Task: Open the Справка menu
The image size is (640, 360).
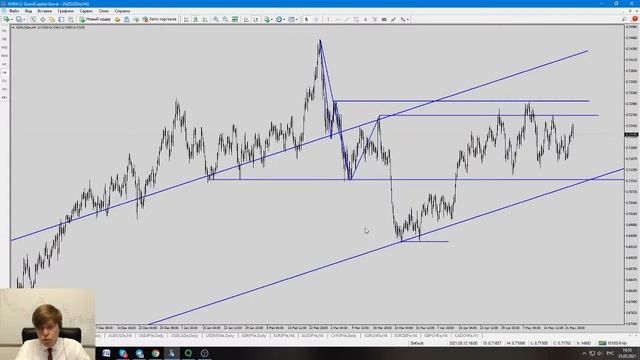Action: (122, 11)
